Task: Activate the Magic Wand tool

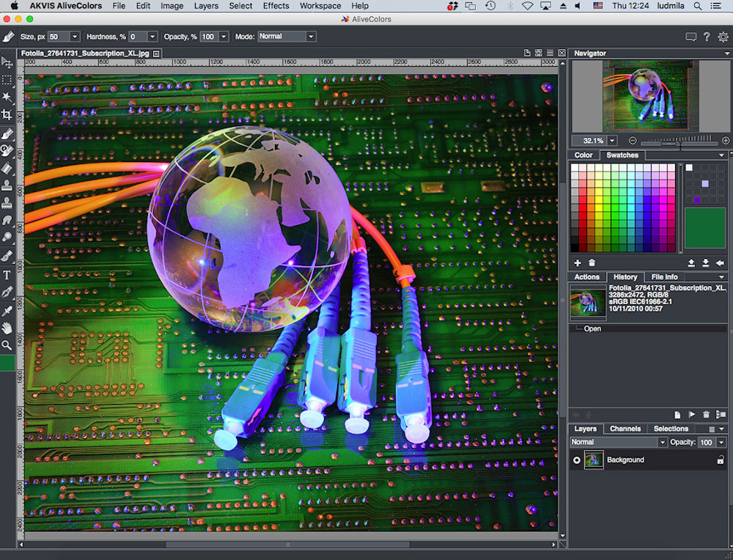Action: pyautogui.click(x=7, y=97)
